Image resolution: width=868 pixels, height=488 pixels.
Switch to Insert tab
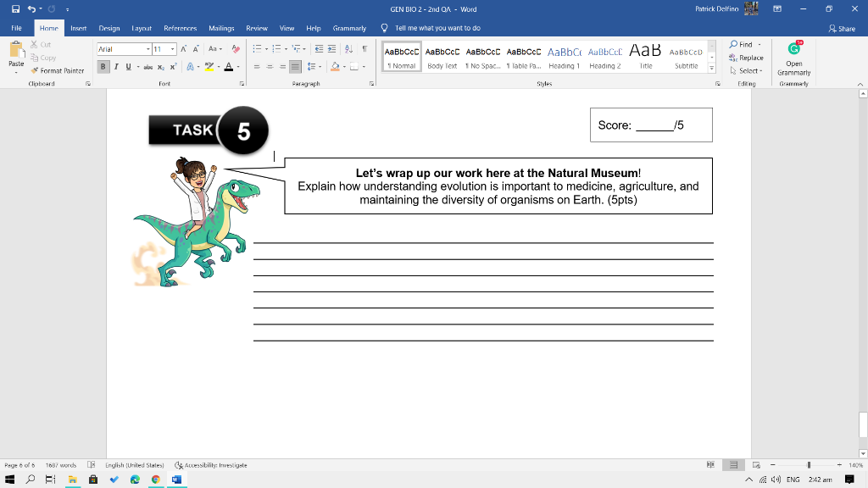coord(78,28)
